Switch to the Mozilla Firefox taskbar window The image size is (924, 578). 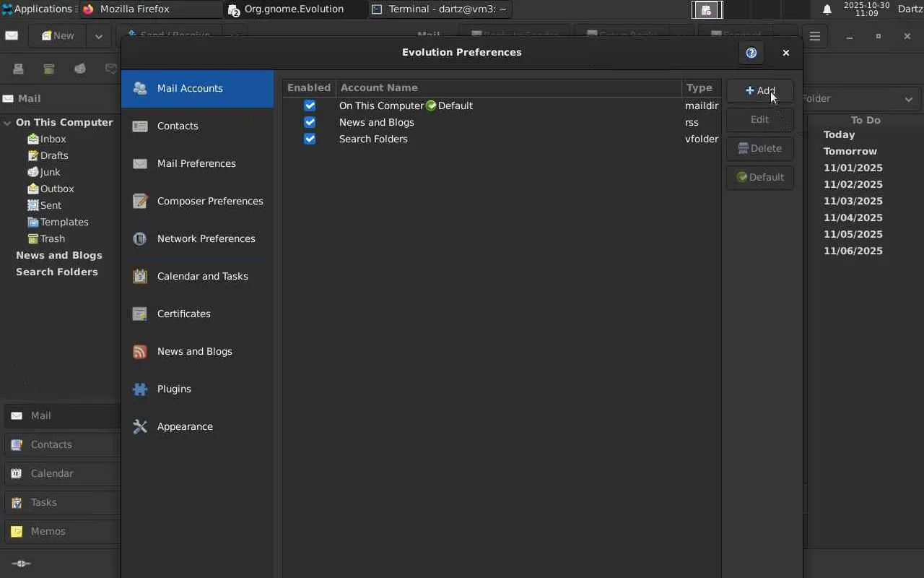[150, 9]
